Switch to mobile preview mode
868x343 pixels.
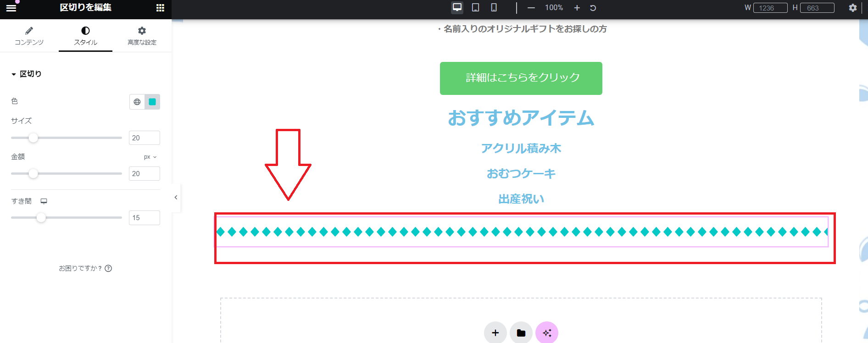494,8
